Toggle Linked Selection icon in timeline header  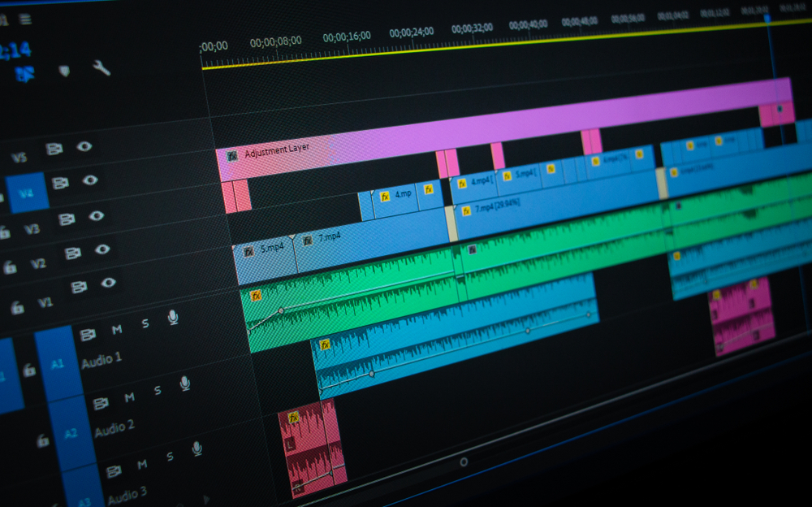click(x=25, y=75)
